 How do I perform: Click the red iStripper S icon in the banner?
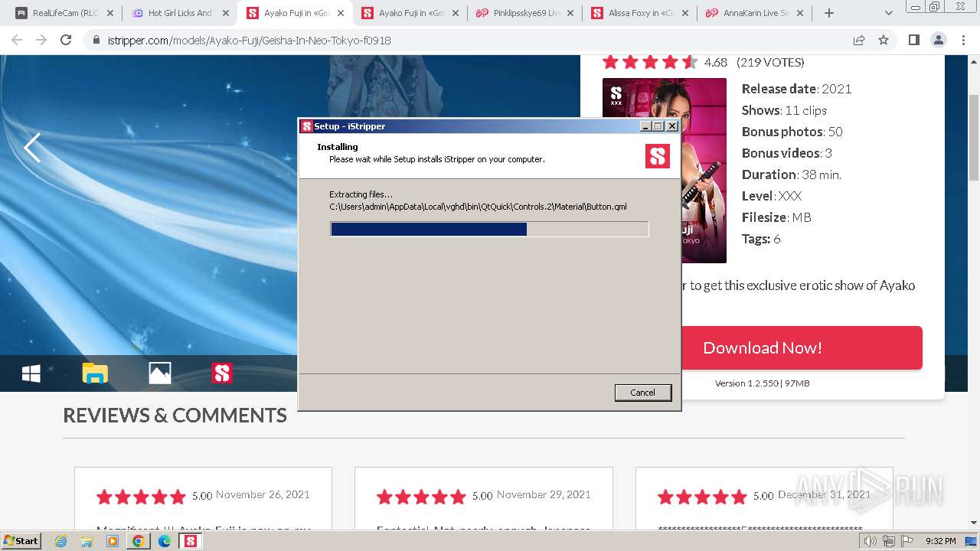pos(222,373)
